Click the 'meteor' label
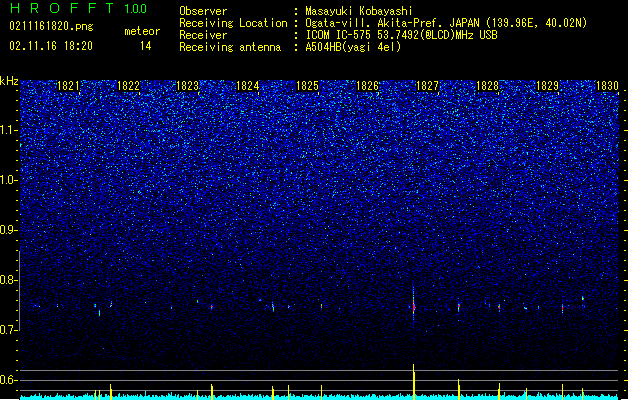This screenshot has width=629, height=400. [x=142, y=31]
